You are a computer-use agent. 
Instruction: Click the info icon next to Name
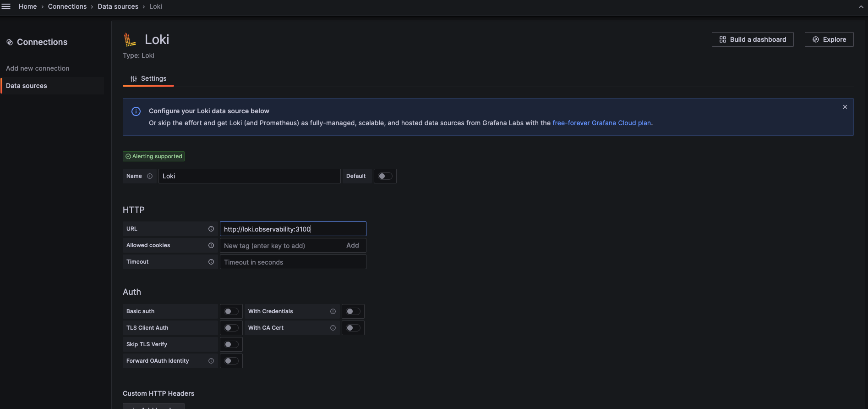150,176
